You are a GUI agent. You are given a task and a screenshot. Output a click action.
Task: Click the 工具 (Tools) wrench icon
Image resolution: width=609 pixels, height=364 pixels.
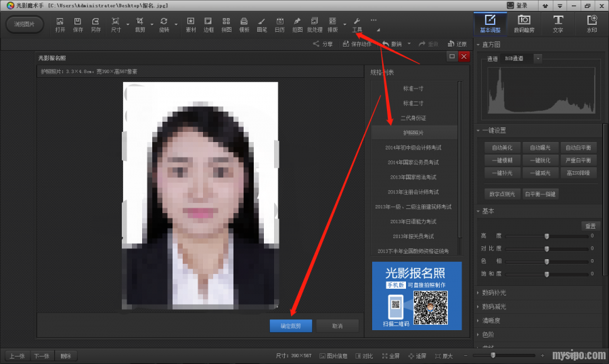click(x=357, y=24)
